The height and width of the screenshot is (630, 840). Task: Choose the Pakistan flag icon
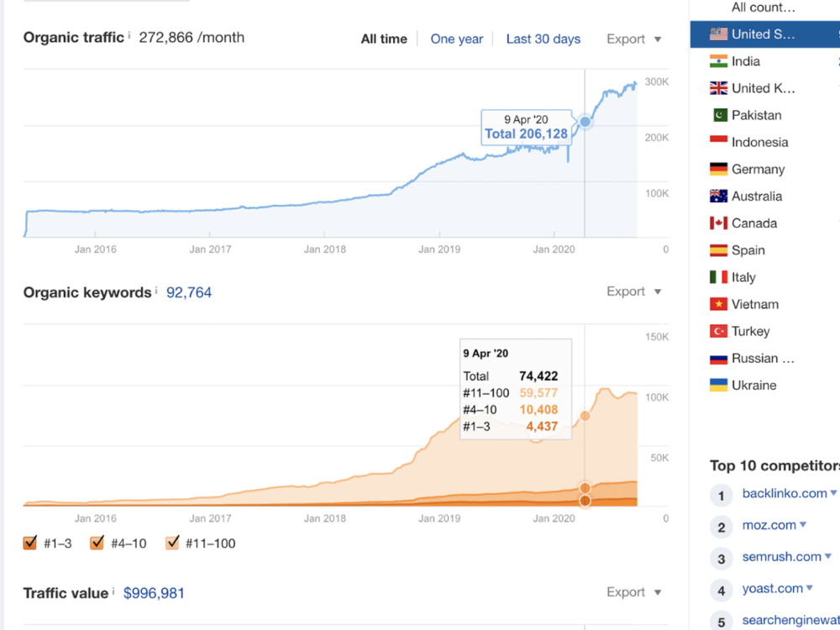click(x=720, y=115)
